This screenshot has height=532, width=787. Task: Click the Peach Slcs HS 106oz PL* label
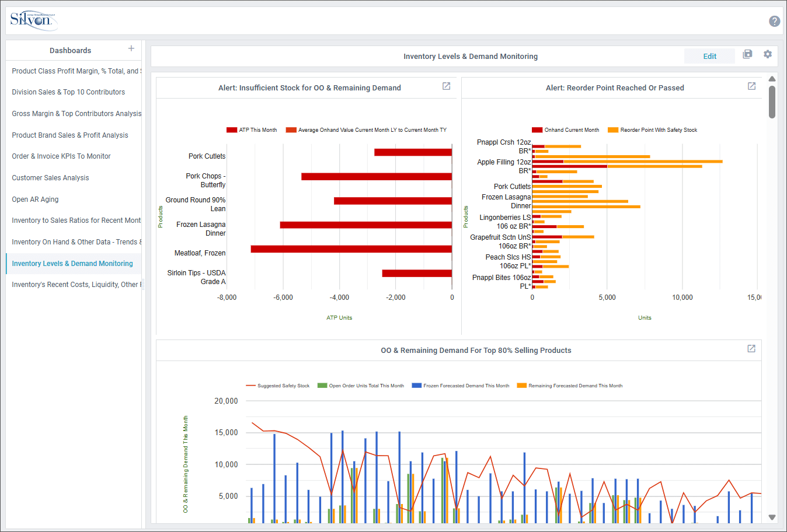508,261
